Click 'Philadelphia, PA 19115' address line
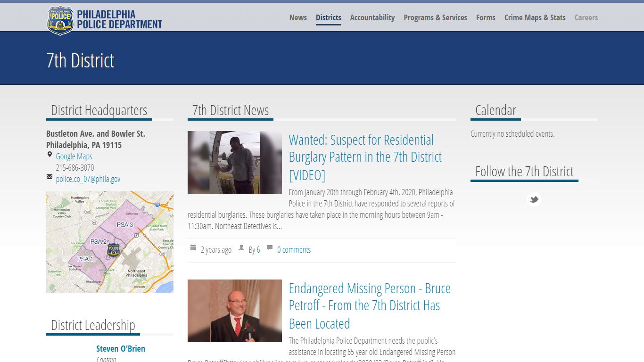The height and width of the screenshot is (362, 644). (x=84, y=145)
